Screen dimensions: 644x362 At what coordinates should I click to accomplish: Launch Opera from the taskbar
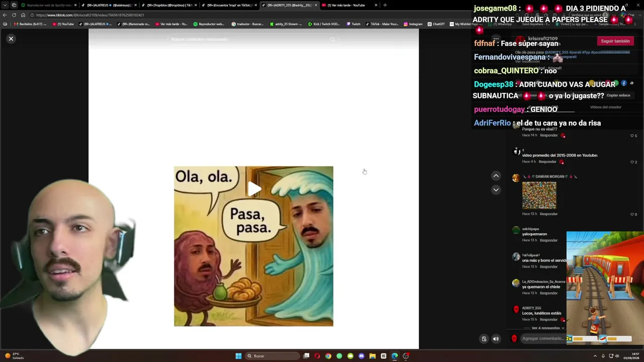click(317, 356)
